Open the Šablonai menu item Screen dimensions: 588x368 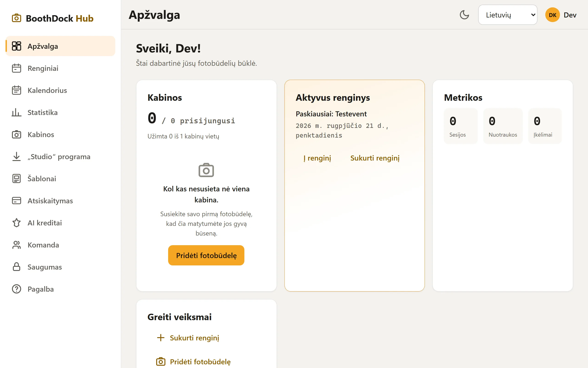coord(60,179)
